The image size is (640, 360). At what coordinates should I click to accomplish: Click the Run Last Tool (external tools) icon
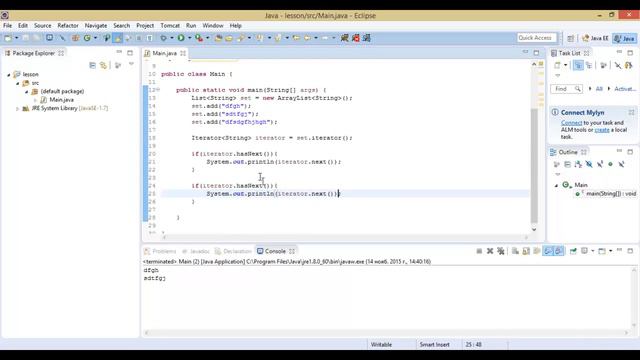[x=199, y=38]
